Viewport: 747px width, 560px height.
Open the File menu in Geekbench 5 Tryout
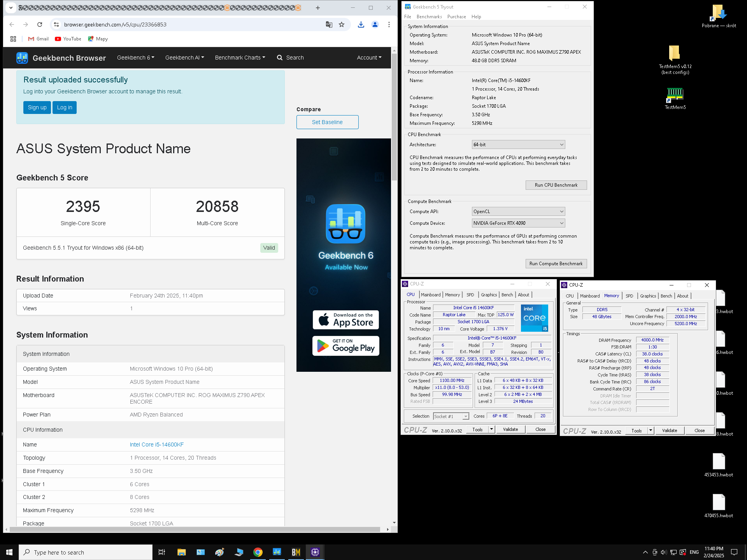tap(407, 17)
